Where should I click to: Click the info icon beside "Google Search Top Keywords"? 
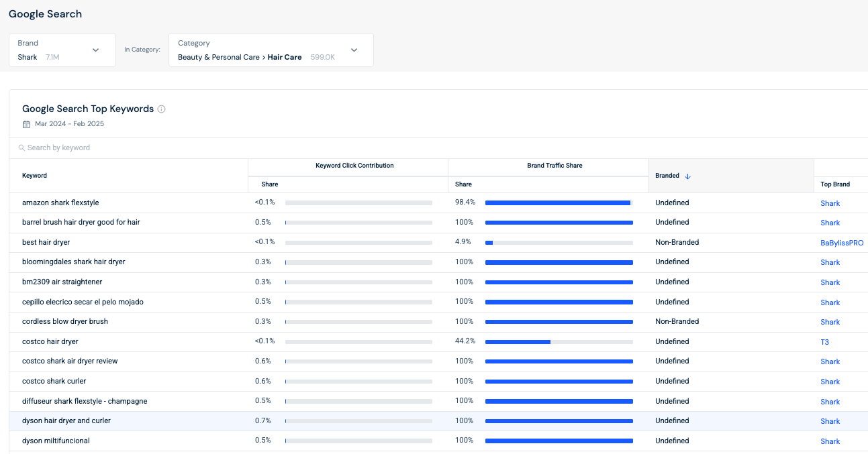point(161,109)
